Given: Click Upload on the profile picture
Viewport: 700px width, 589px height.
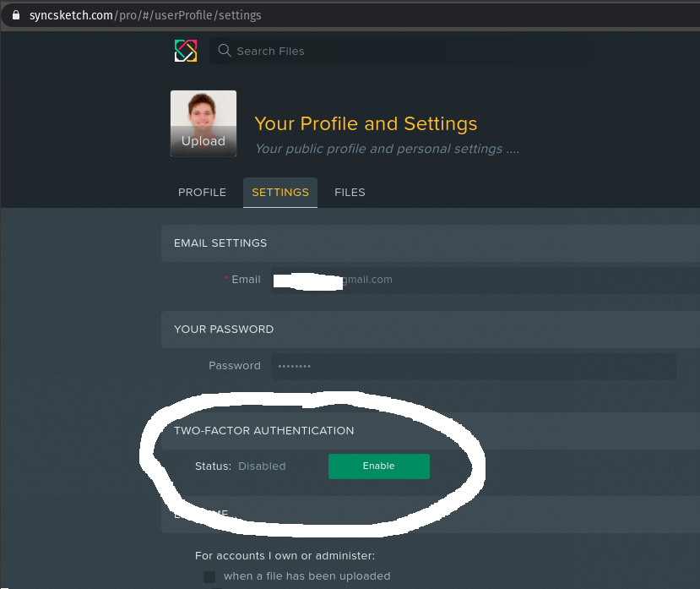Looking at the screenshot, I should (x=203, y=141).
